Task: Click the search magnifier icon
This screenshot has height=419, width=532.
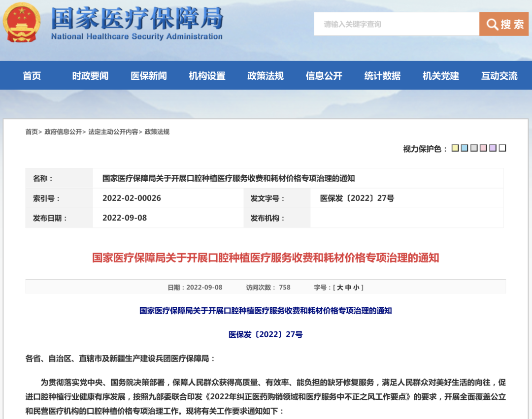Action: [492, 24]
